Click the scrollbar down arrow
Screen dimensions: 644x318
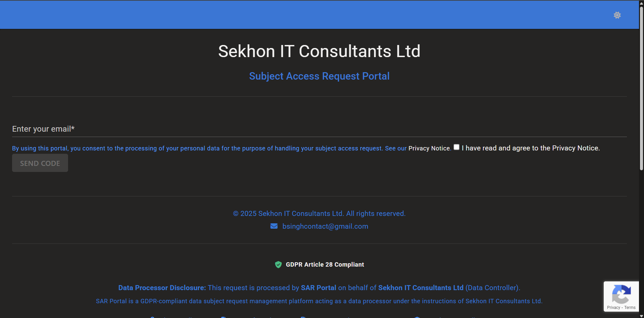pyautogui.click(x=641, y=316)
